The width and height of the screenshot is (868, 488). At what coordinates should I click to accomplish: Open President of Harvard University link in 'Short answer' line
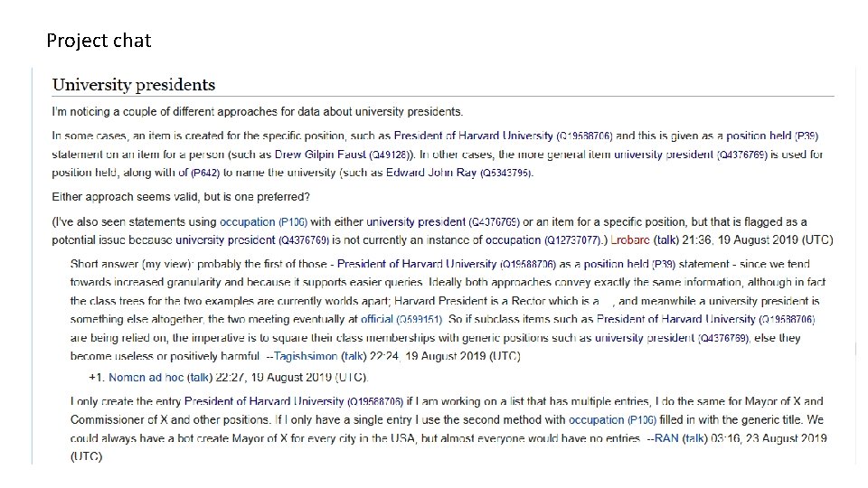coord(446,264)
